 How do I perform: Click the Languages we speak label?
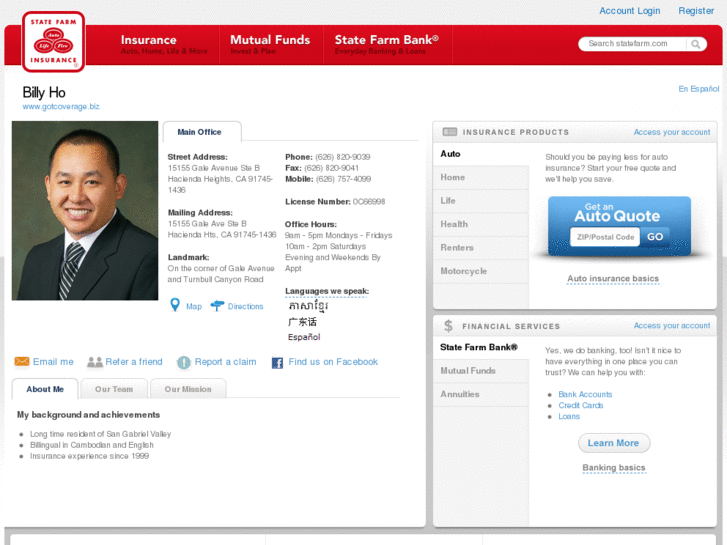(x=327, y=291)
